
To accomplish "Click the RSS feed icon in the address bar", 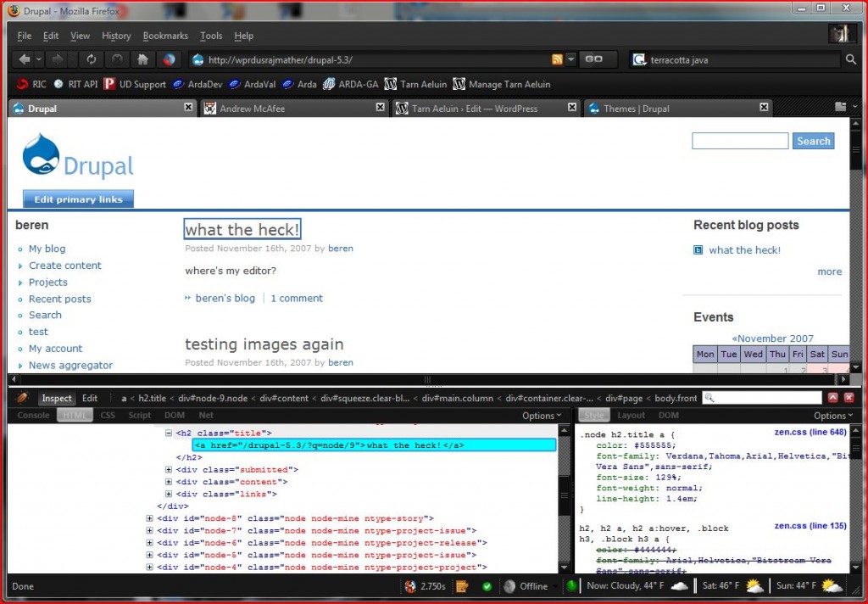I will pos(559,59).
